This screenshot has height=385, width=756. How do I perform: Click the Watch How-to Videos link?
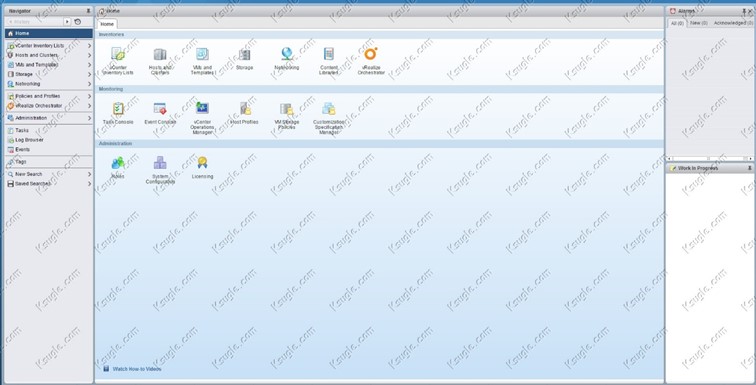click(137, 369)
